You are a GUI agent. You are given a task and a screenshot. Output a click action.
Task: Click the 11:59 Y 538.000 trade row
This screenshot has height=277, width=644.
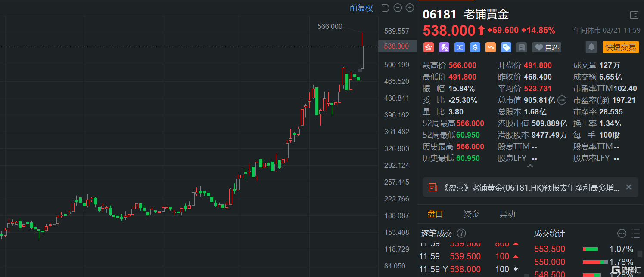point(470,269)
